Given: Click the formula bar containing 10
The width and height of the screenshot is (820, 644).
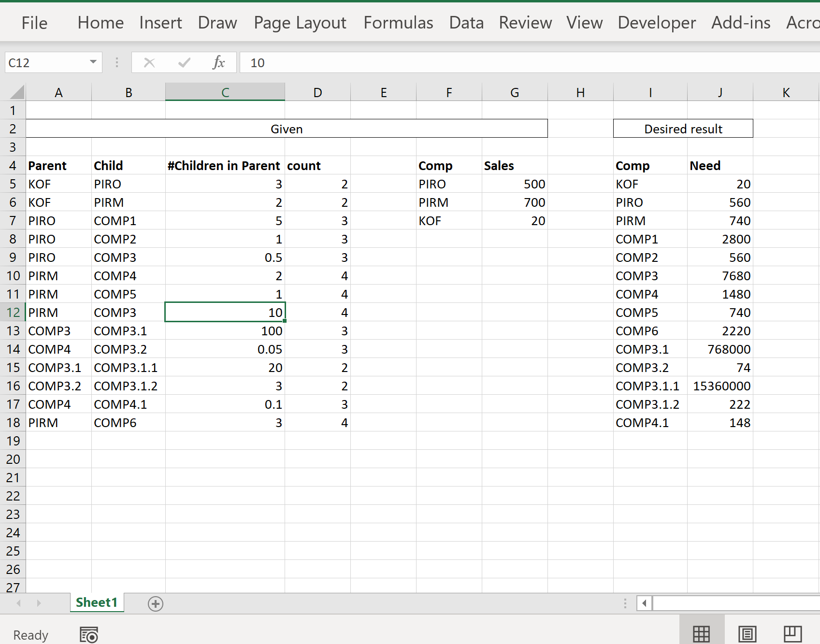Looking at the screenshot, I should 529,63.
